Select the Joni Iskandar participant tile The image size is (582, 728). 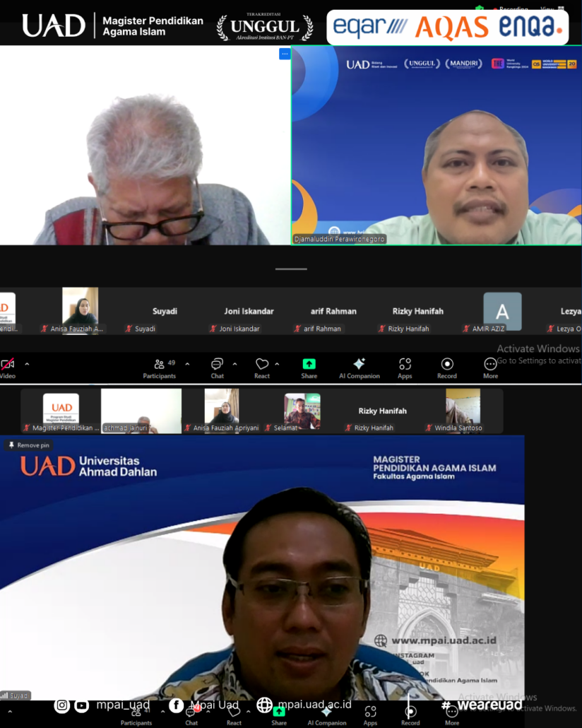(249, 311)
